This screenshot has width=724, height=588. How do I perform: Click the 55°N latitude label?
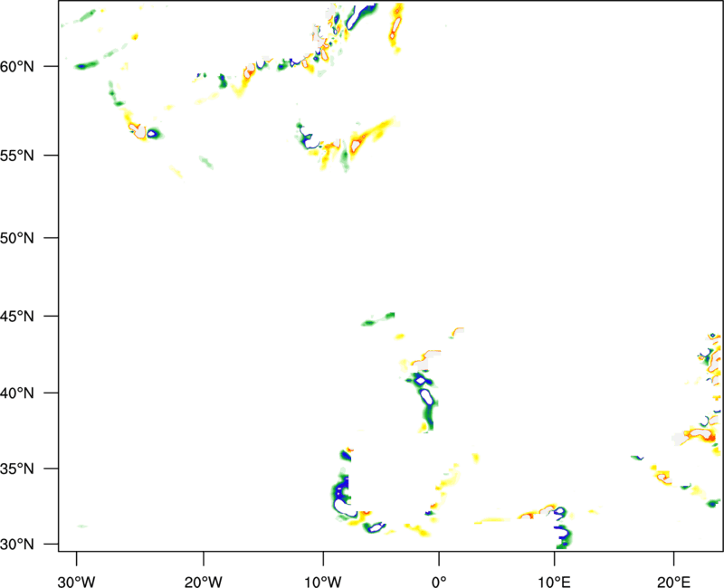[x=17, y=156]
